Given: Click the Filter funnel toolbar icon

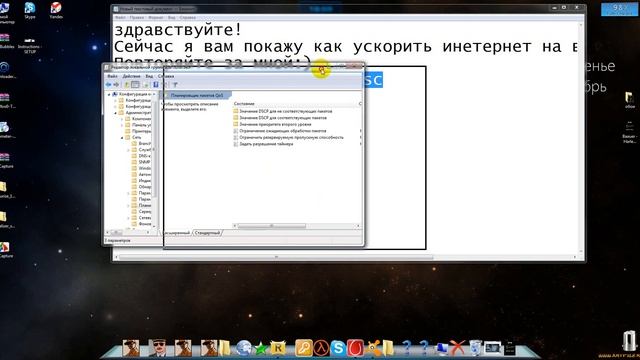Looking at the screenshot, I should [x=175, y=84].
